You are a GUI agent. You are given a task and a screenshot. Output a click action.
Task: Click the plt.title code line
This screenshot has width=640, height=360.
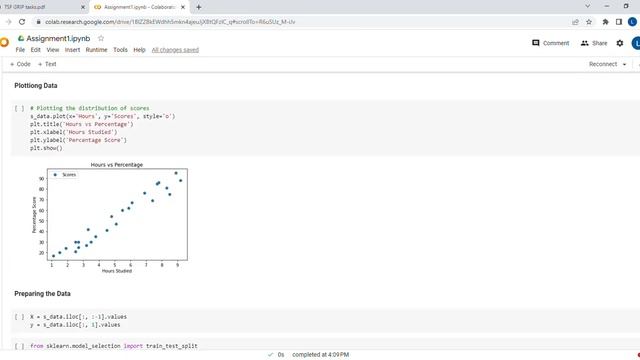82,124
